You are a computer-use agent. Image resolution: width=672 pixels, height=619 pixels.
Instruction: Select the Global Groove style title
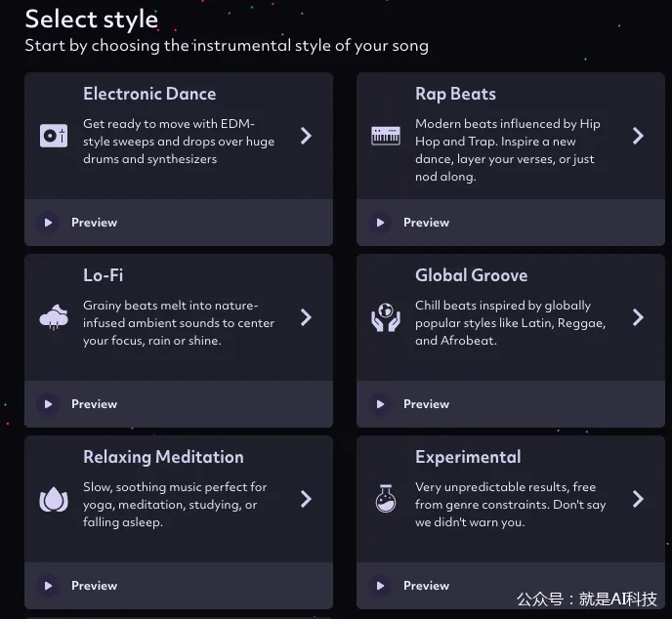471,275
